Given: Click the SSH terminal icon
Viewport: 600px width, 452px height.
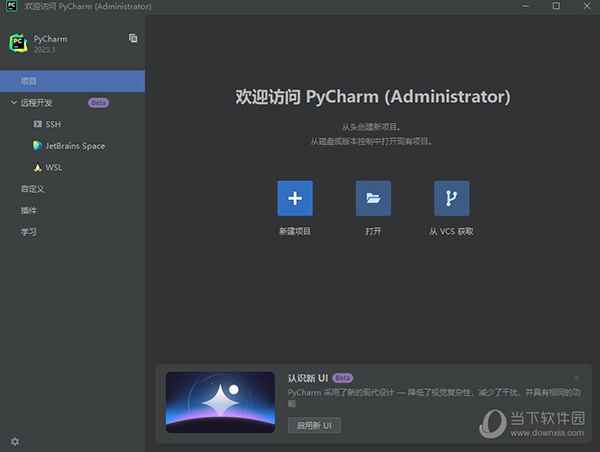Looking at the screenshot, I should click(38, 124).
